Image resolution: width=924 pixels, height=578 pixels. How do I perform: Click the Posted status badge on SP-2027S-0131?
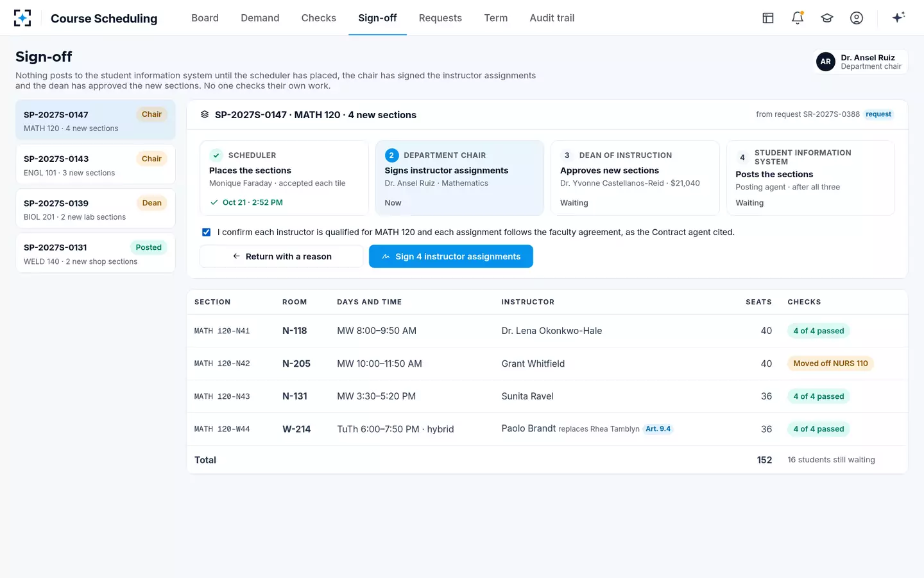pos(149,247)
